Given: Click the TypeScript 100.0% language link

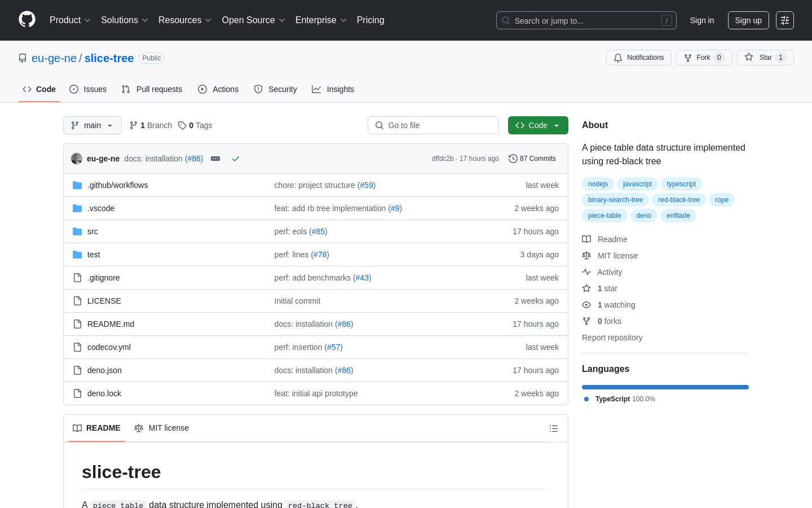Looking at the screenshot, I should pyautogui.click(x=620, y=399).
